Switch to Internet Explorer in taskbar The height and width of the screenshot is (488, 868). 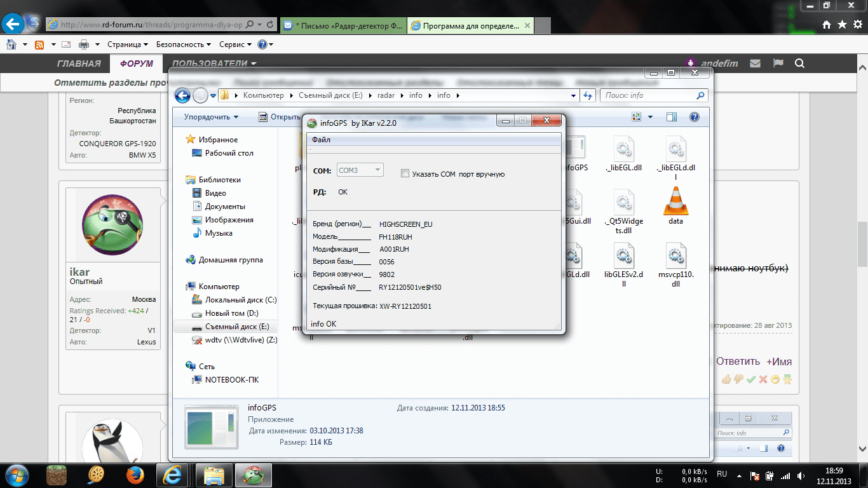point(173,475)
